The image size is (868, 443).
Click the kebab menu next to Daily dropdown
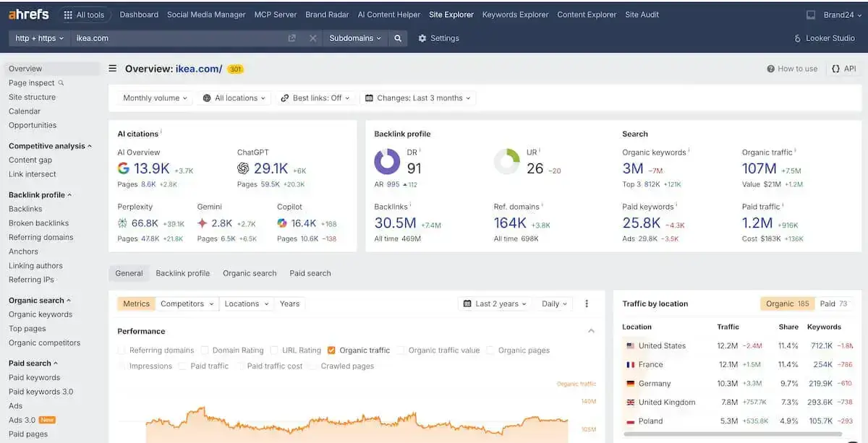point(587,304)
